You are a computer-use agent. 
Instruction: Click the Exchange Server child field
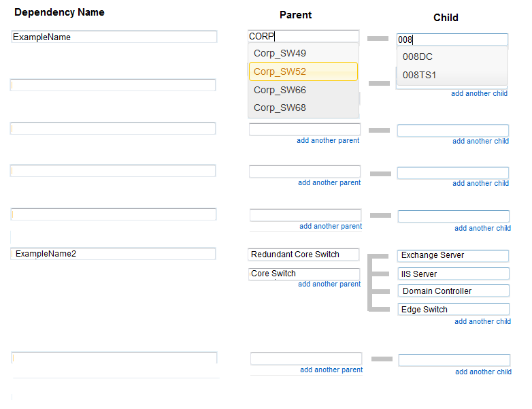pos(453,255)
